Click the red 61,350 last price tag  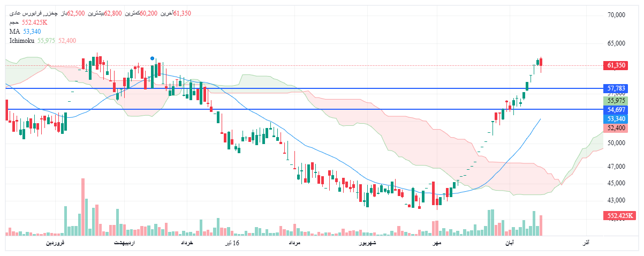click(616, 65)
